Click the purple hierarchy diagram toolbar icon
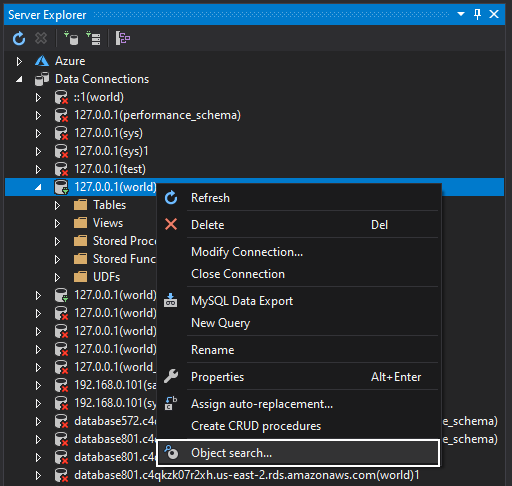Image resolution: width=512 pixels, height=486 pixels. coord(123,38)
